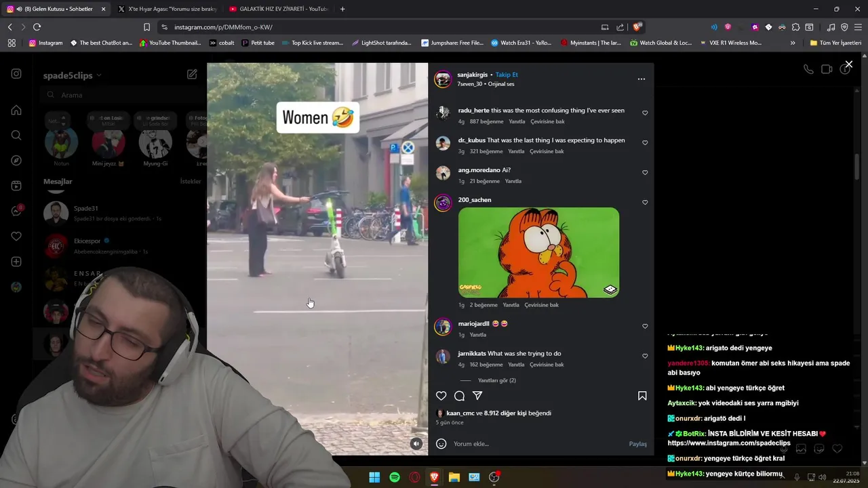Open Messenger with notification badge
The height and width of the screenshot is (488, 868).
click(17, 211)
